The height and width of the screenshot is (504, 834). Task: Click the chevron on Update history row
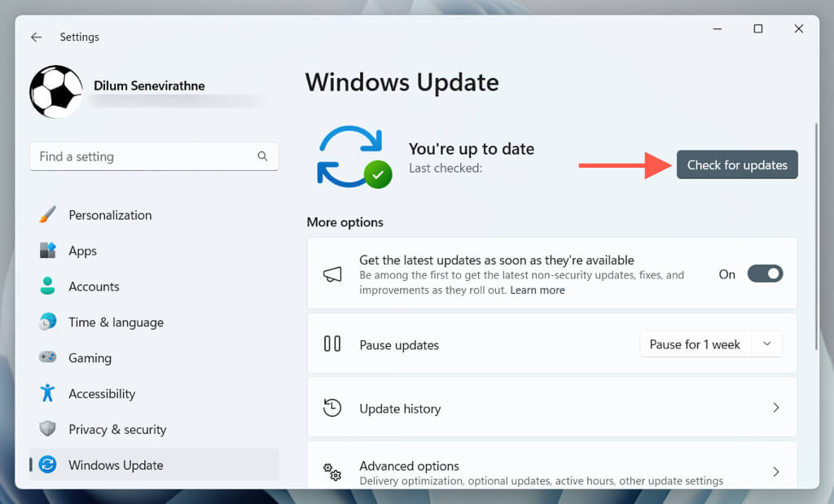(776, 408)
